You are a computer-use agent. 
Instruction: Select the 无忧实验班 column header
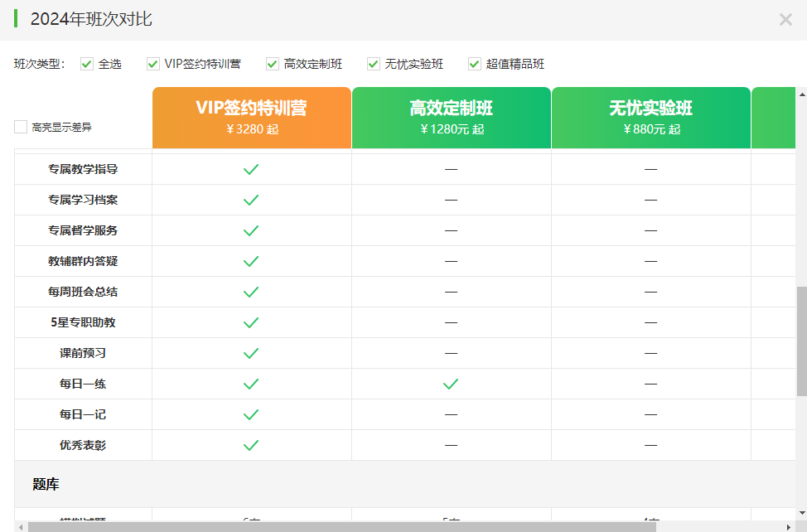tap(650, 118)
